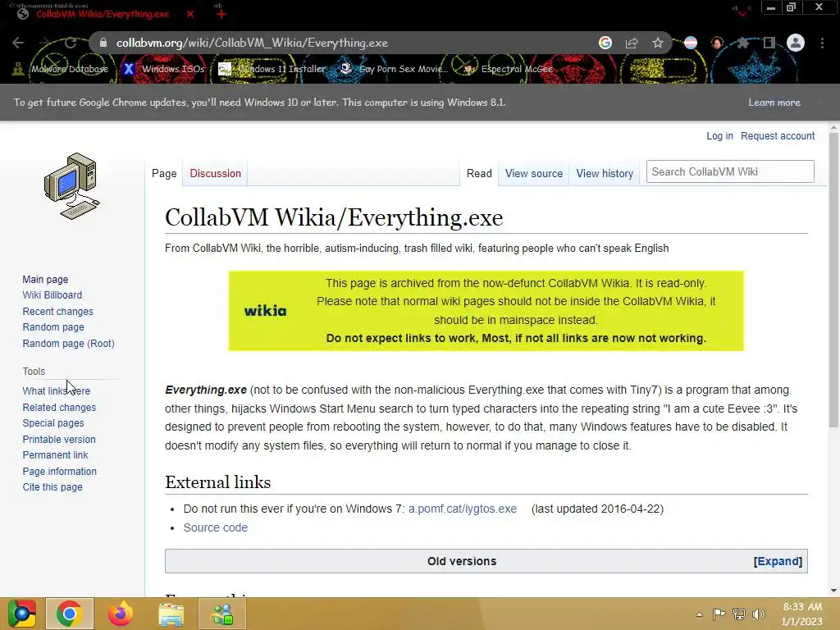840x630 pixels.
Task: Toggle the side panel icon
Action: coord(769,43)
